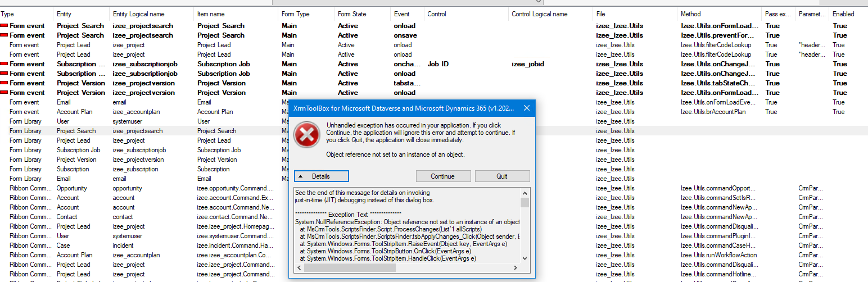Click red marker on Project Search onsave row
This screenshot has width=868, height=282.
point(4,35)
